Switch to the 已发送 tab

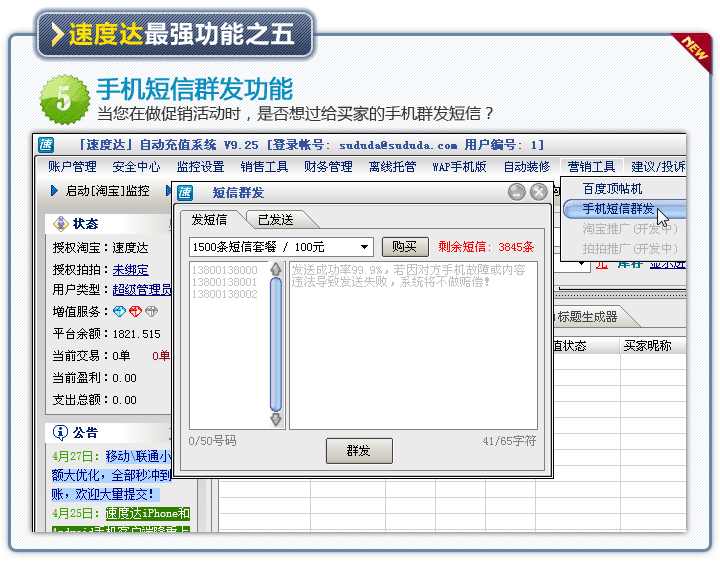click(x=276, y=220)
